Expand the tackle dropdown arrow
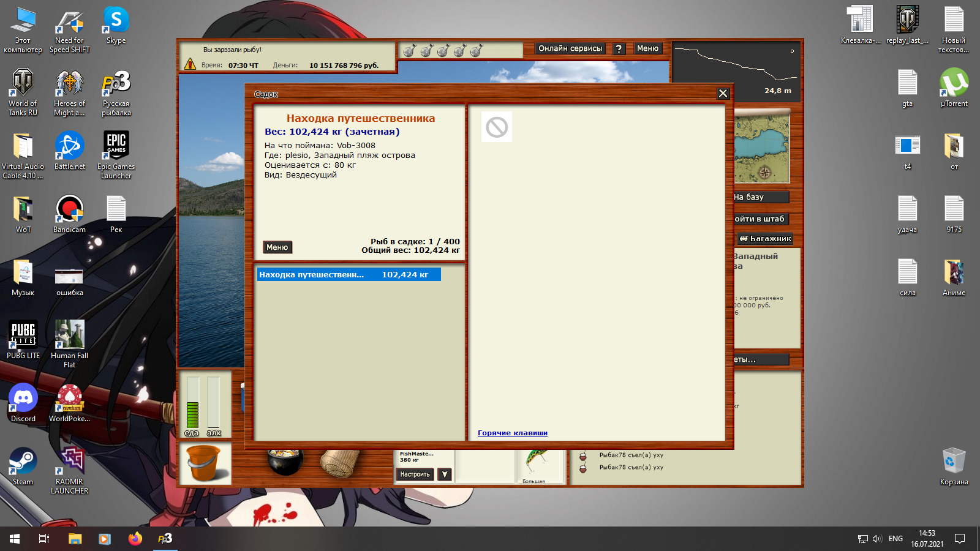 coord(445,474)
